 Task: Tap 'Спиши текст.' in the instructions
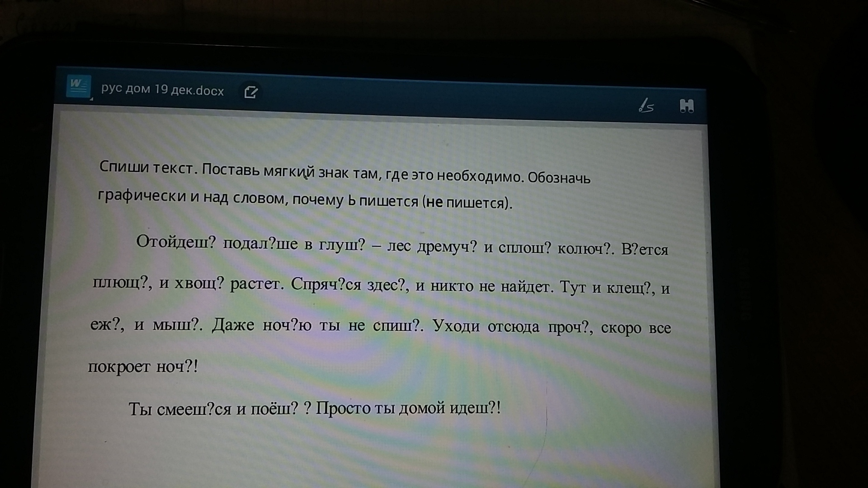pyautogui.click(x=149, y=168)
